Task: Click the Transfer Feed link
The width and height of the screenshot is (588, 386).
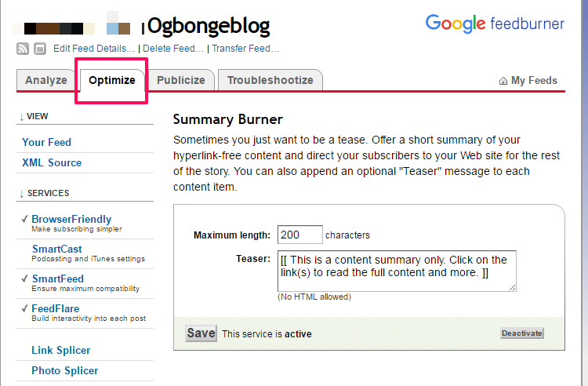Action: pyautogui.click(x=245, y=49)
